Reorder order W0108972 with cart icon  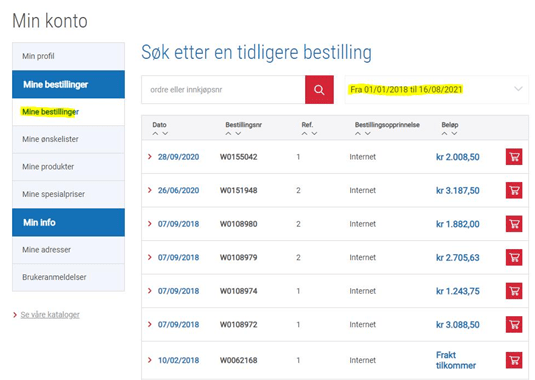point(514,324)
